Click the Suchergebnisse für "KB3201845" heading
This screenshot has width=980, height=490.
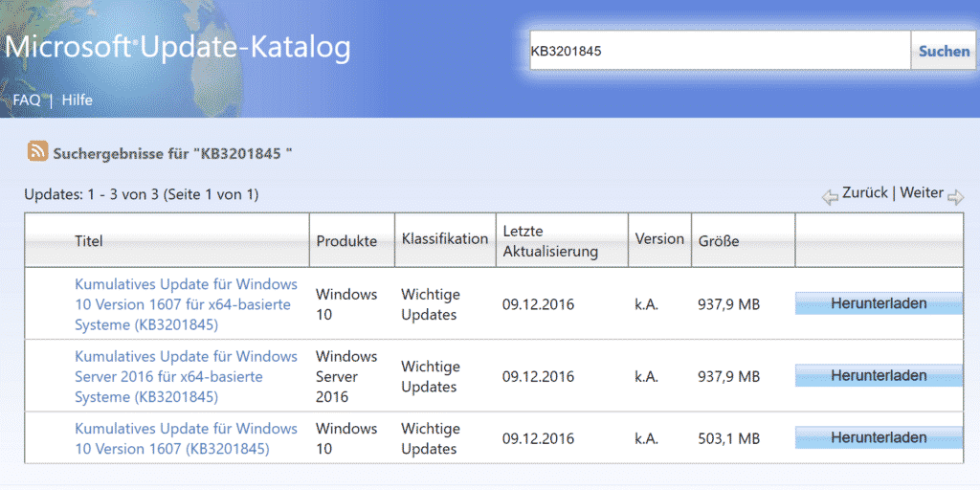[173, 153]
